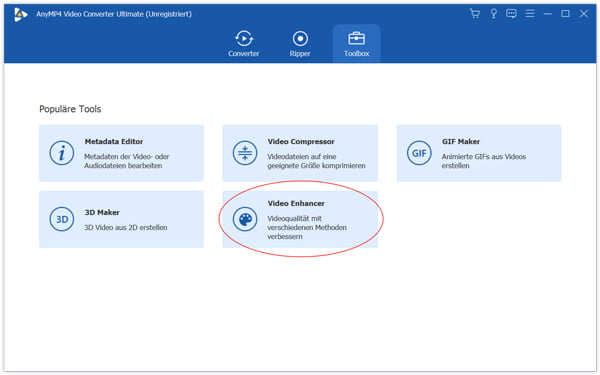
Task: Minimize the application window
Action: coord(548,14)
